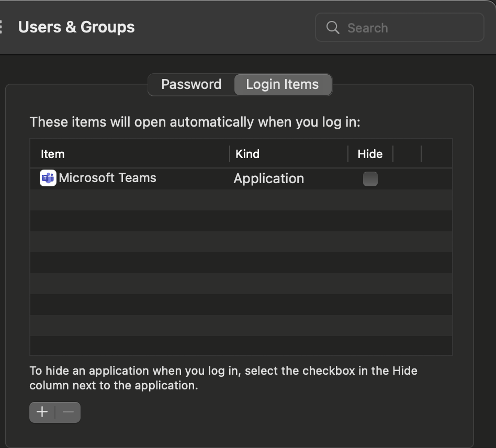Viewport: 496px width, 448px height.
Task: Add a login item with plus button
Action: tap(42, 412)
